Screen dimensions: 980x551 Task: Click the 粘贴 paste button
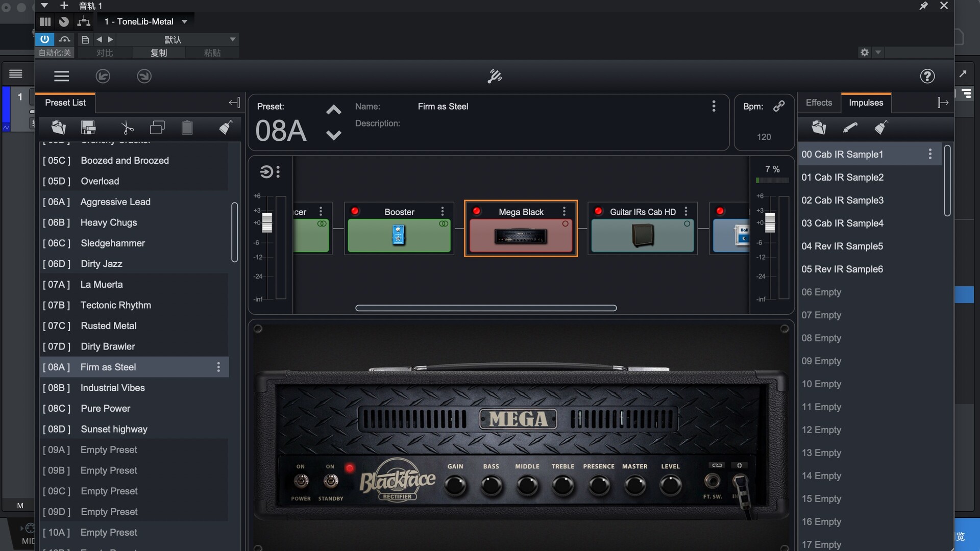click(x=212, y=53)
